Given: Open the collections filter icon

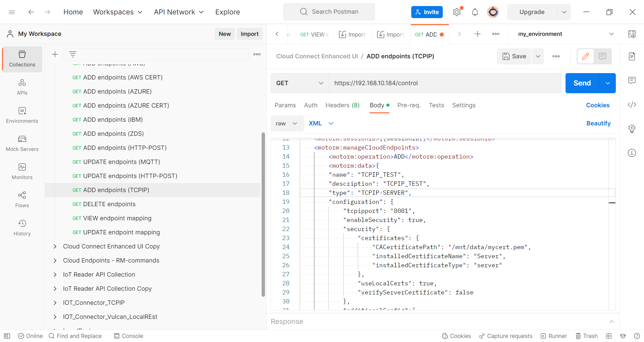Looking at the screenshot, I should tap(73, 54).
